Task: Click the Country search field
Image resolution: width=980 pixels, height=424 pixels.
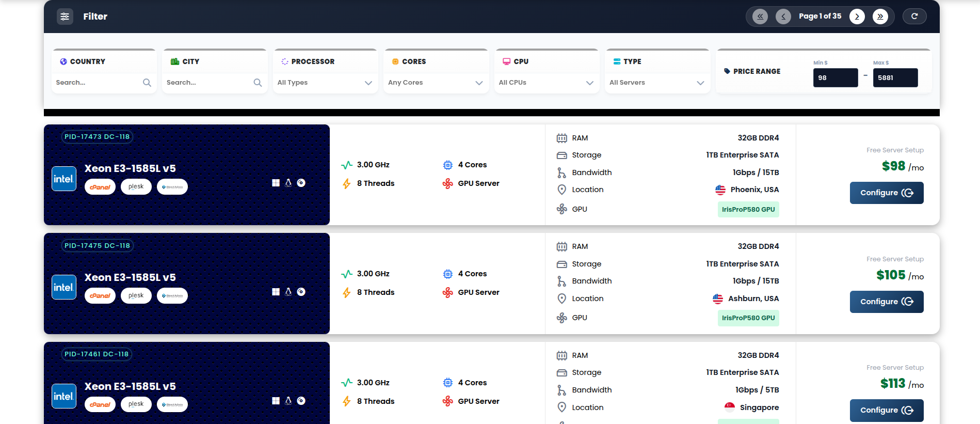Action: 104,83
